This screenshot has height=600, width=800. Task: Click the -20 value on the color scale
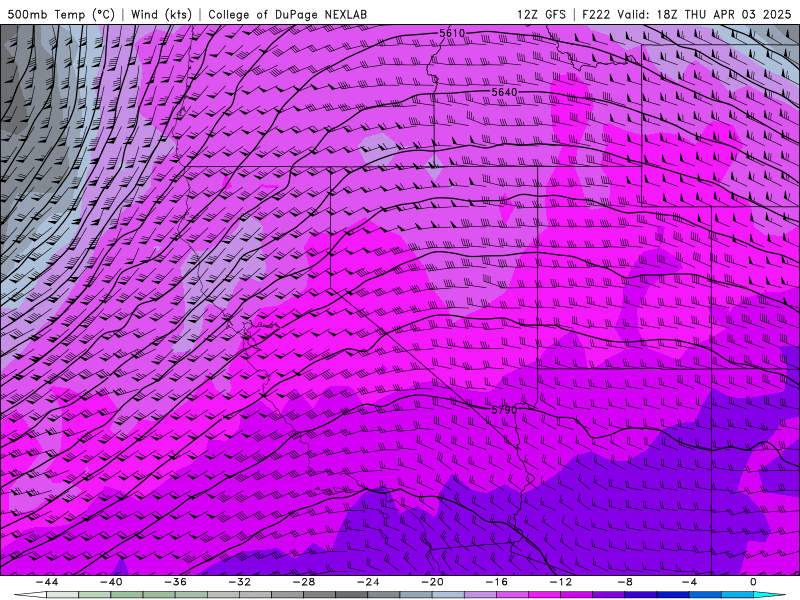point(433,582)
